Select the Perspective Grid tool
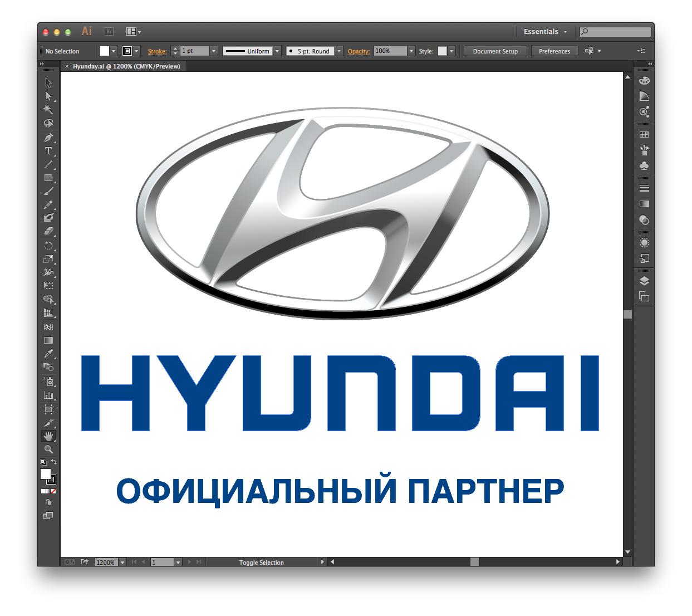692x616 pixels. [x=48, y=313]
